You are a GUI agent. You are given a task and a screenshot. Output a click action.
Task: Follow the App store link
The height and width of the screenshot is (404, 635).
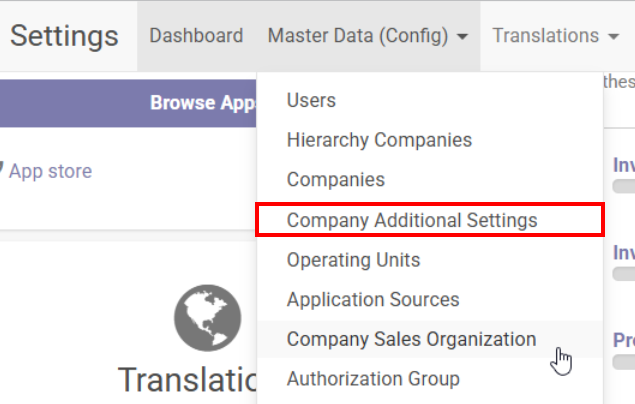click(x=50, y=171)
